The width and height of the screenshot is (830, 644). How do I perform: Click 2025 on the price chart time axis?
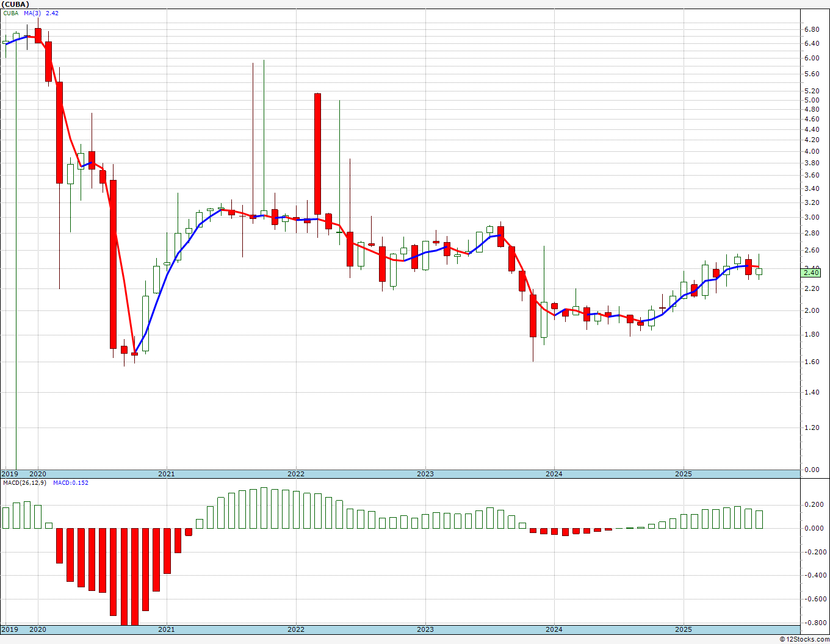pos(684,474)
